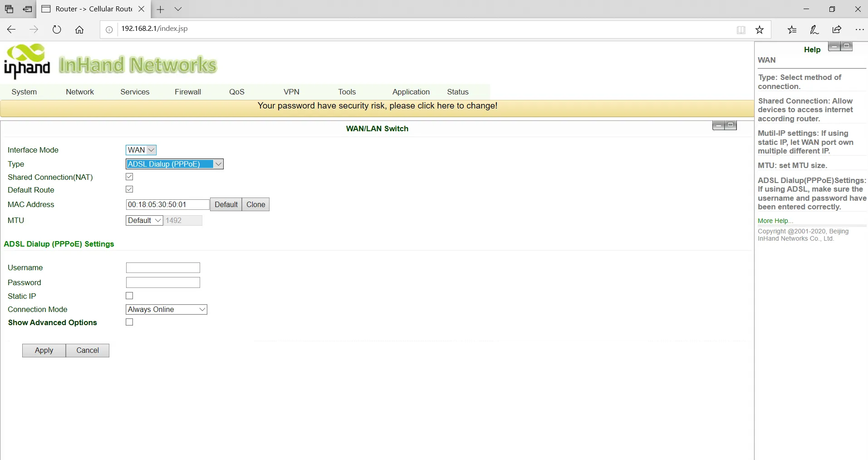This screenshot has width=868, height=460.
Task: Click the Password input field
Action: 163,282
